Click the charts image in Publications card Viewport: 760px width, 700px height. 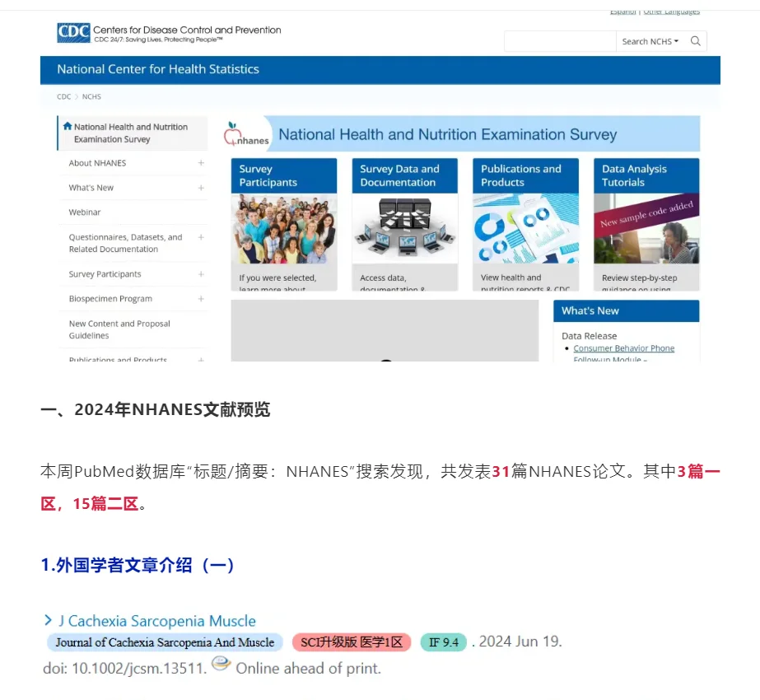(525, 228)
